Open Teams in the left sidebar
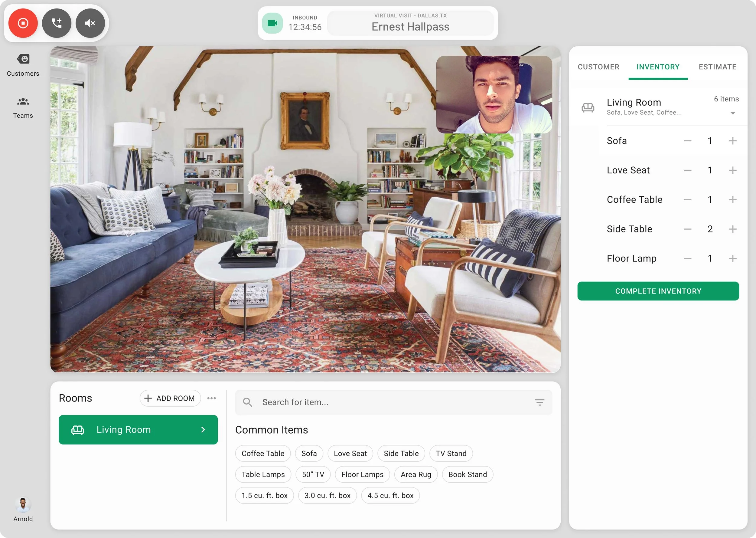The height and width of the screenshot is (538, 756). point(23,107)
